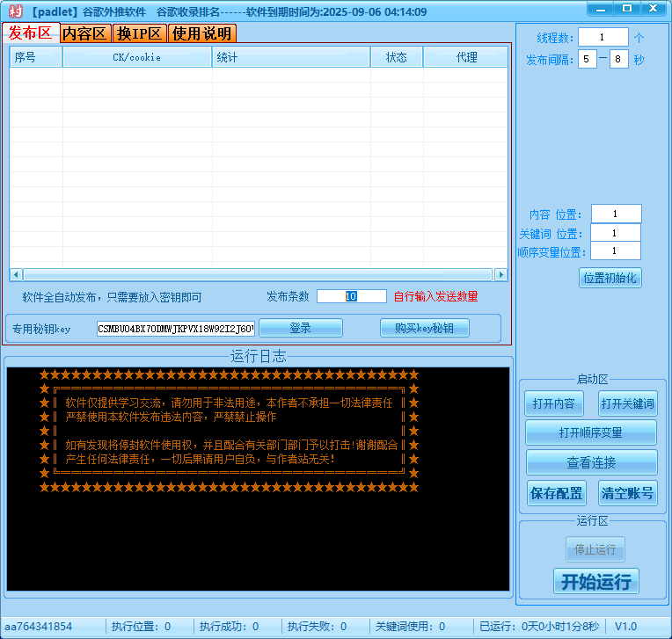Click the 关键词 位置 input field
The height and width of the screenshot is (639, 672).
point(616,233)
